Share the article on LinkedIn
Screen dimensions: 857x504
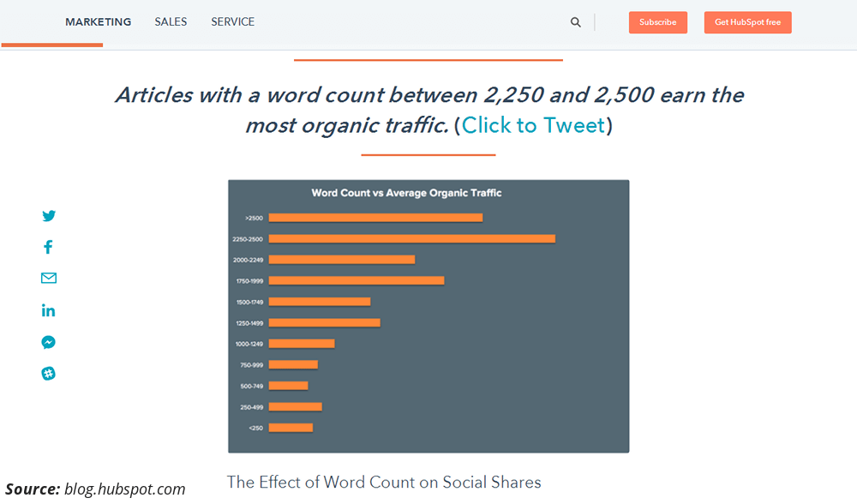point(48,309)
